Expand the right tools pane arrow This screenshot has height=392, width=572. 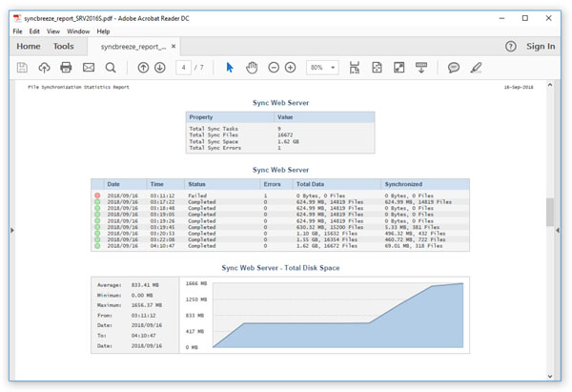[x=558, y=230]
